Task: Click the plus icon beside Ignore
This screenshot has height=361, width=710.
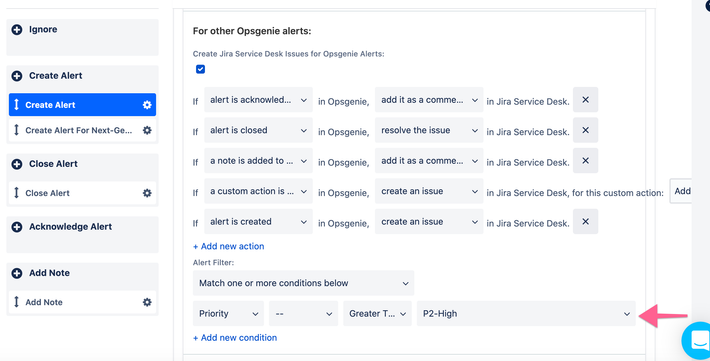Action: (x=17, y=29)
